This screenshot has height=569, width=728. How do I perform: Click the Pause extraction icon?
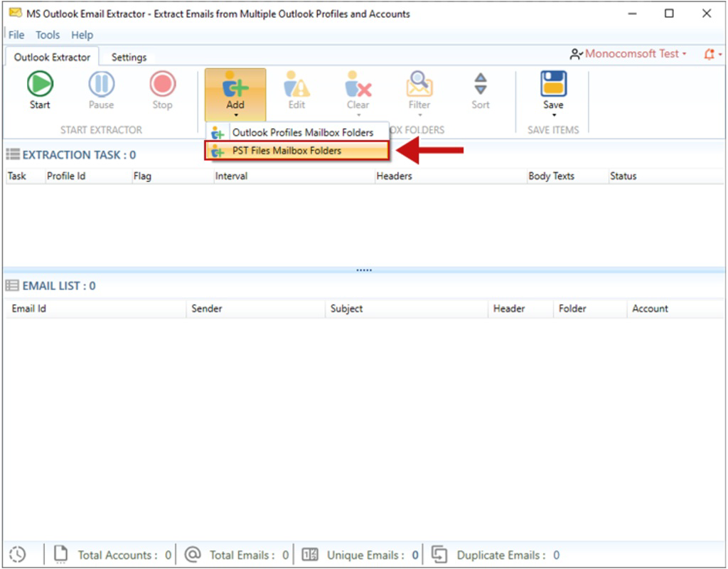tap(101, 84)
